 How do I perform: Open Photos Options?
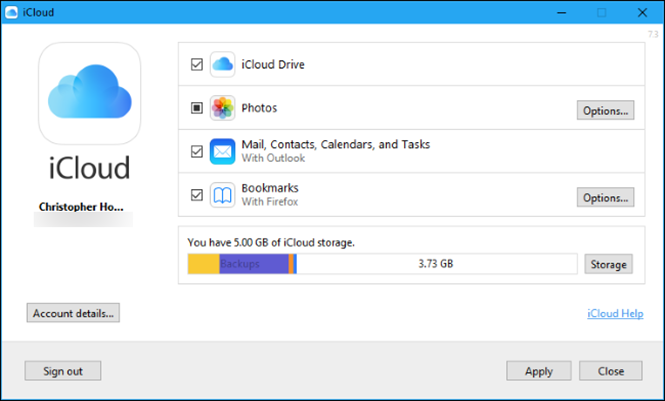pos(605,110)
